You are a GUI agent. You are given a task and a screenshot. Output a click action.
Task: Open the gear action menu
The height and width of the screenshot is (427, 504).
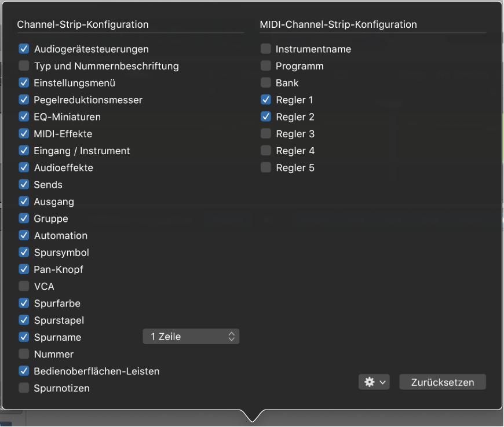[x=374, y=382]
